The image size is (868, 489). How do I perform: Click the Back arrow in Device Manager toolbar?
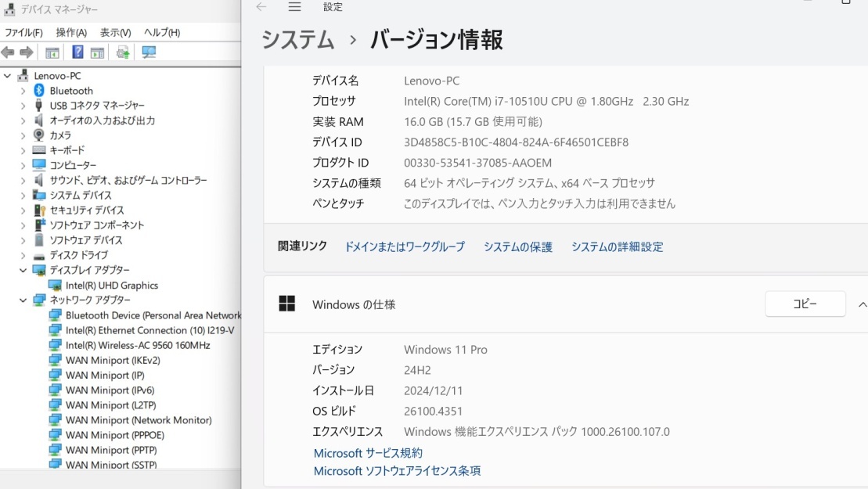click(8, 52)
